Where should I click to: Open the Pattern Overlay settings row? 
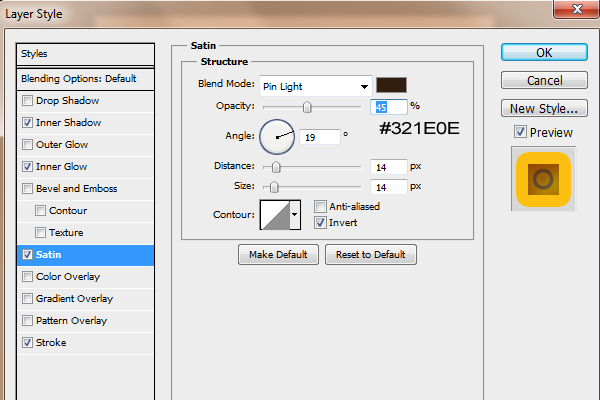click(86, 320)
